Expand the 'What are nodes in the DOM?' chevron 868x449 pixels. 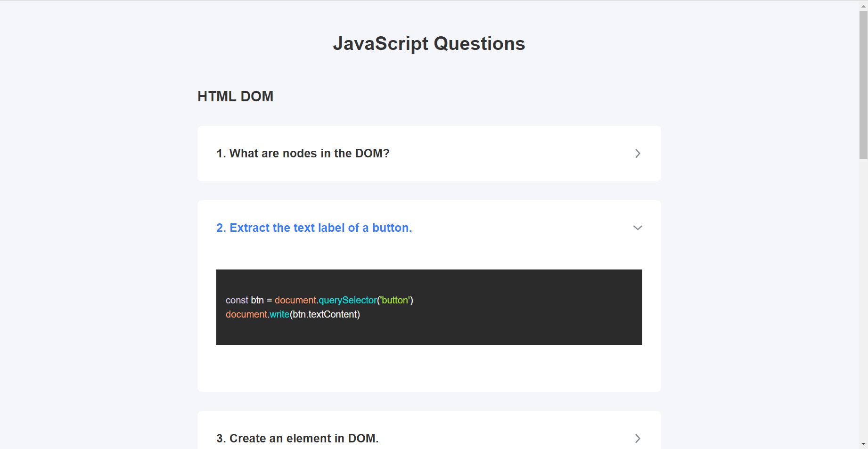coord(637,154)
